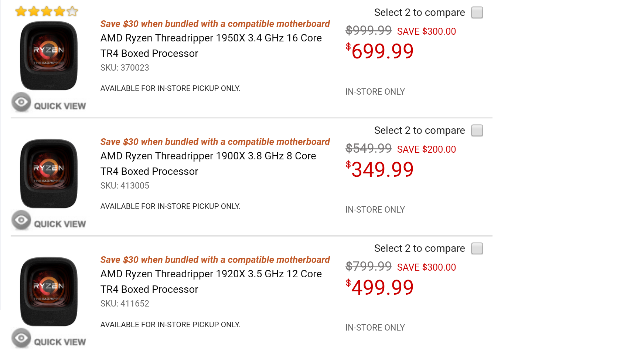Check compare box for Threadripper 1920X

(x=477, y=248)
